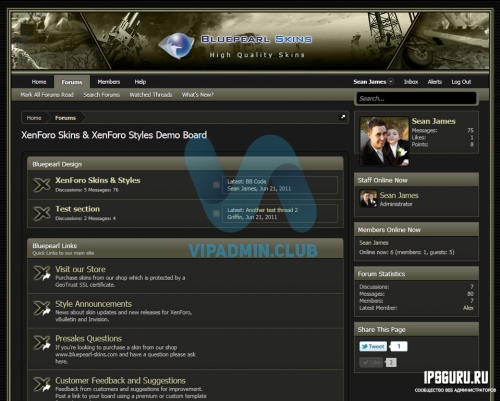500x401 pixels.
Task: Click the Test section forum X icon
Action: tap(42, 213)
